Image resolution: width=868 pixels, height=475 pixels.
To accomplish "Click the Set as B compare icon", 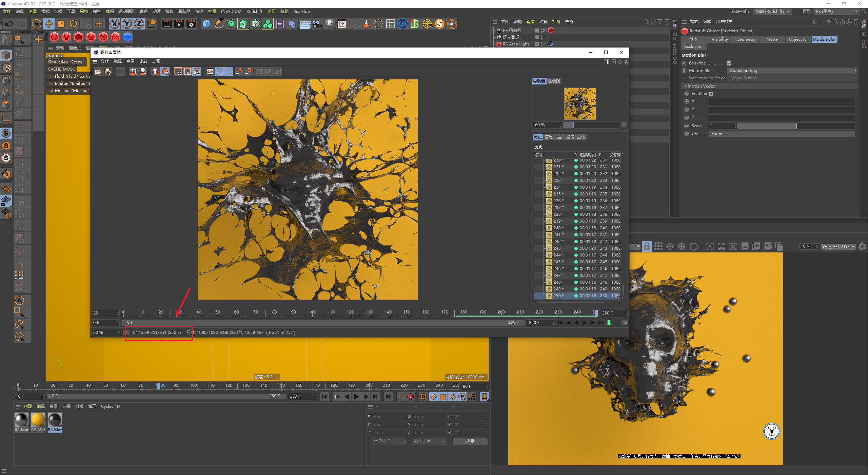I will pos(249,71).
